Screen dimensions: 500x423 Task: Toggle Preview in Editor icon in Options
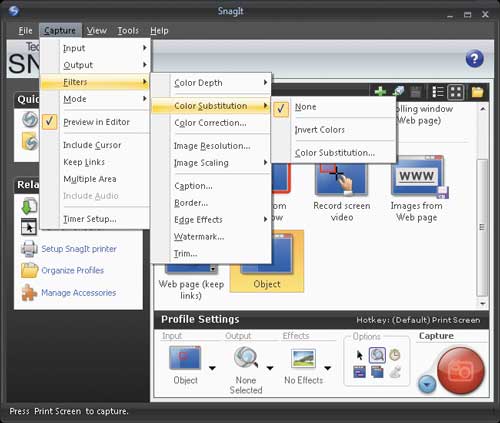(x=377, y=355)
